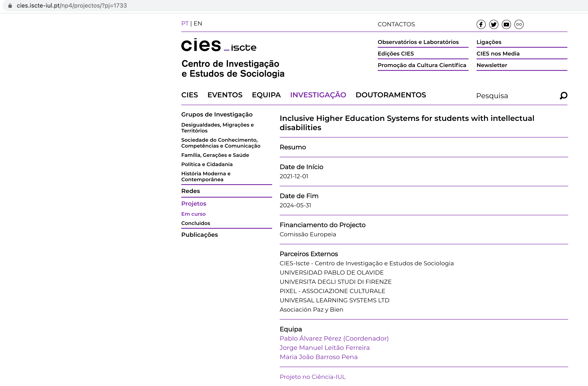Open the INVESTIGAÇÃO menu item
Screen dimensions: 588x386
tap(318, 95)
